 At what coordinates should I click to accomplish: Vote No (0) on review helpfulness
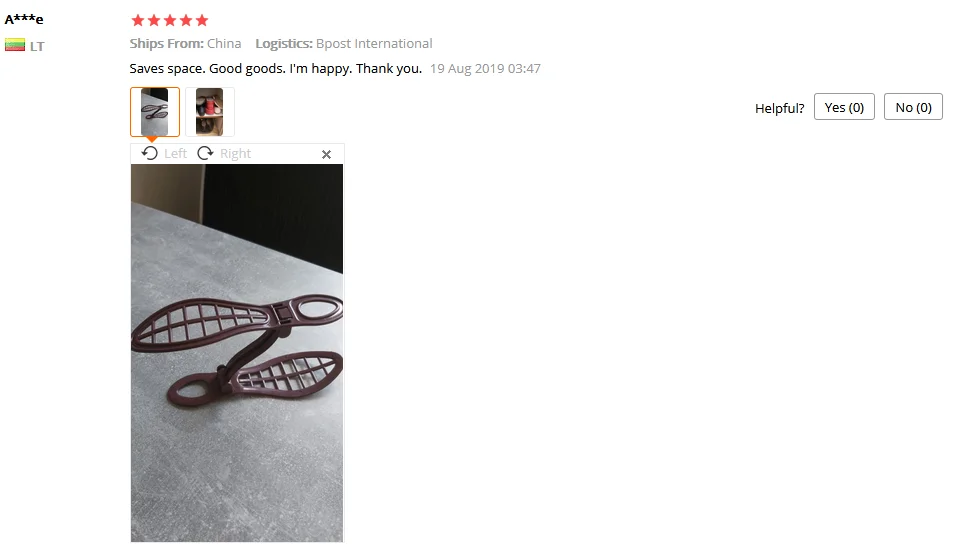click(x=913, y=107)
